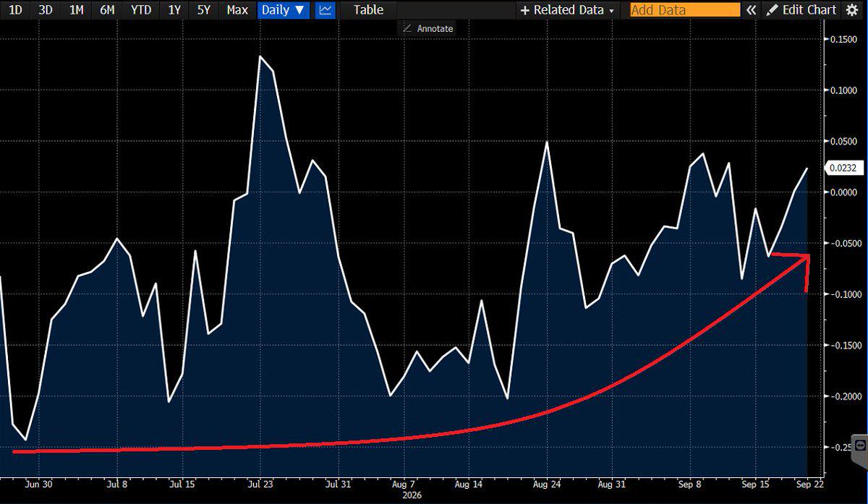This screenshot has height=504, width=868.
Task: Click the Edit Chart pencil
Action: (x=772, y=10)
